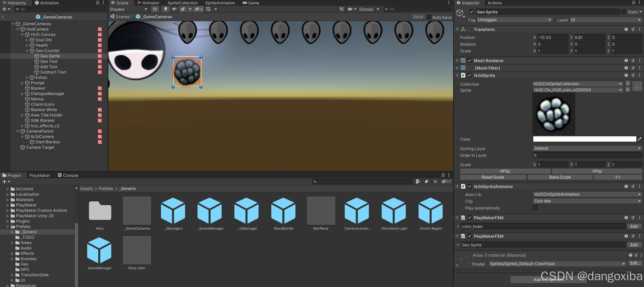The image size is (644, 287).
Task: Lock the Inspector panel
Action: click(x=634, y=3)
